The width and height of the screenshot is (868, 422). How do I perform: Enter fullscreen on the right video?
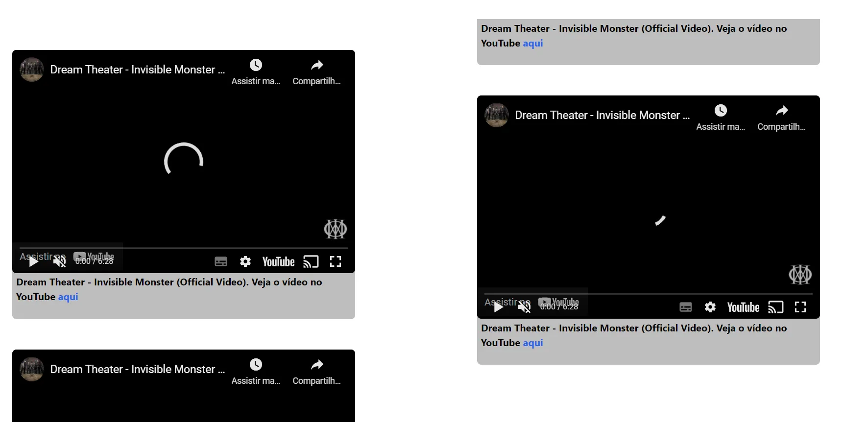(x=800, y=307)
